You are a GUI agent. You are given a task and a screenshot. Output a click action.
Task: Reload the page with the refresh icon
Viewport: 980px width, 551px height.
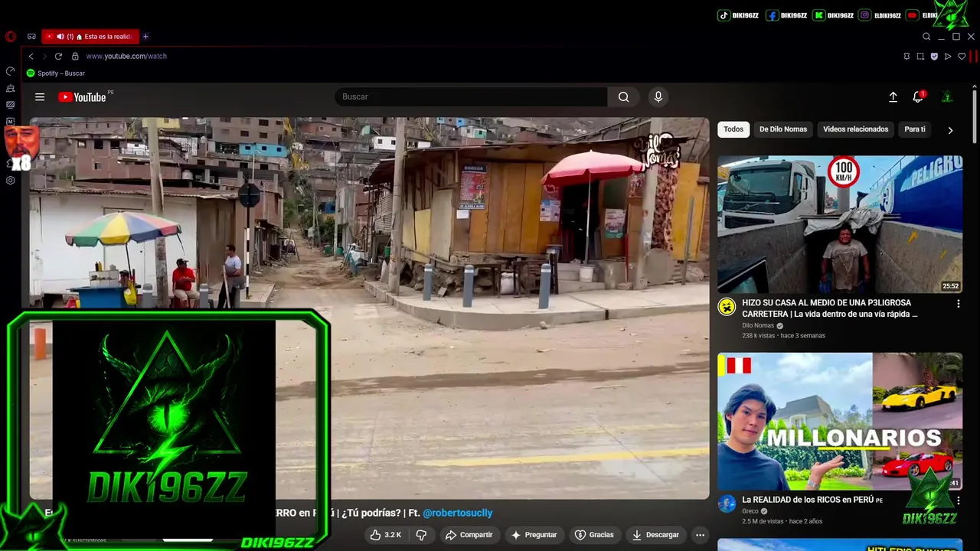(58, 56)
